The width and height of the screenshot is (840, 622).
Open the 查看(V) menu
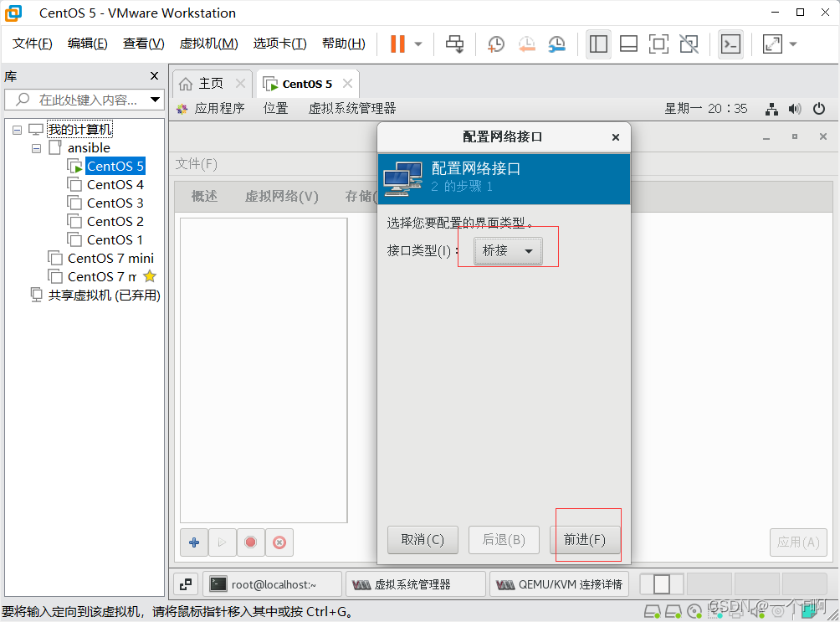(143, 44)
